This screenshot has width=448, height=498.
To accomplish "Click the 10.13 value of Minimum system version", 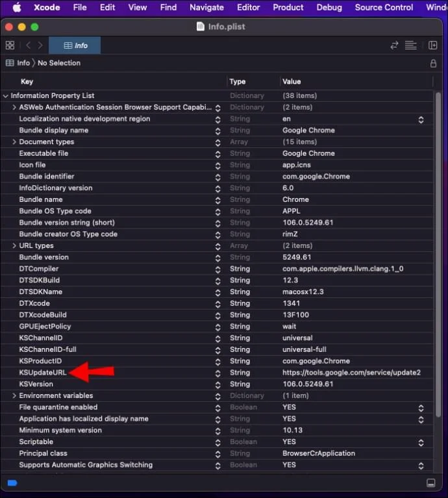I will (x=292, y=430).
